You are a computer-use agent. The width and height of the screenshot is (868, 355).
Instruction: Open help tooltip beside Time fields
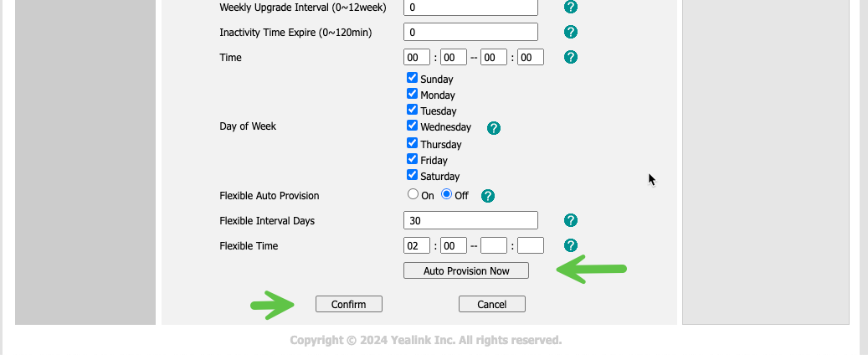point(571,57)
